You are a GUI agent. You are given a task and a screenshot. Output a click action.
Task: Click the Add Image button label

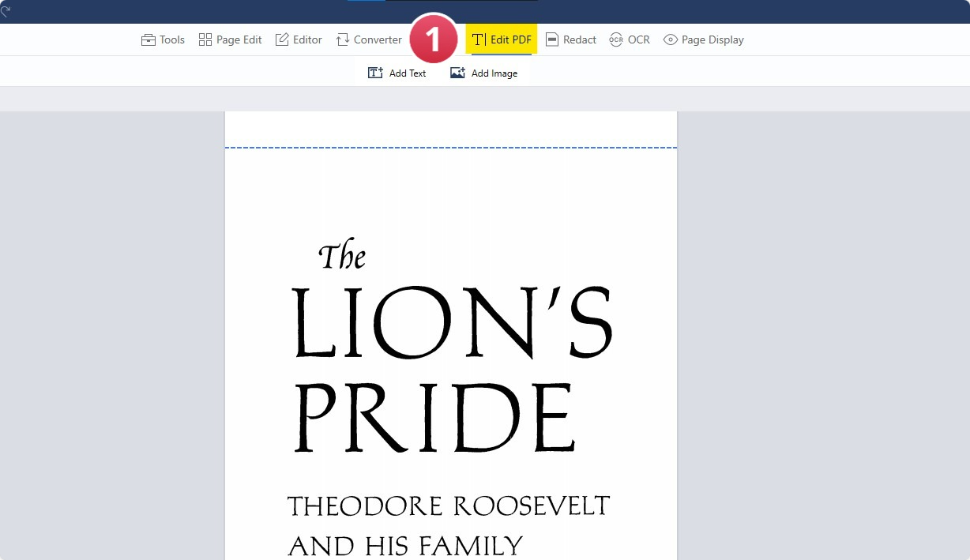point(494,73)
